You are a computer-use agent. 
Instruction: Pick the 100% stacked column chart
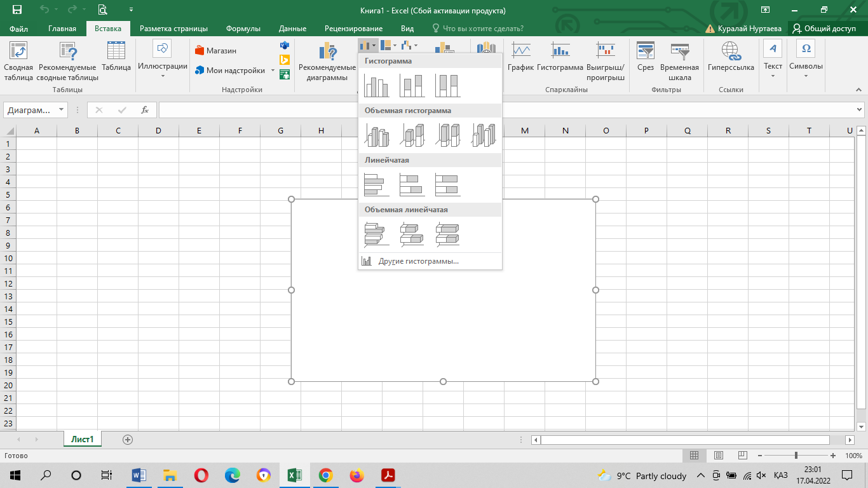point(447,85)
